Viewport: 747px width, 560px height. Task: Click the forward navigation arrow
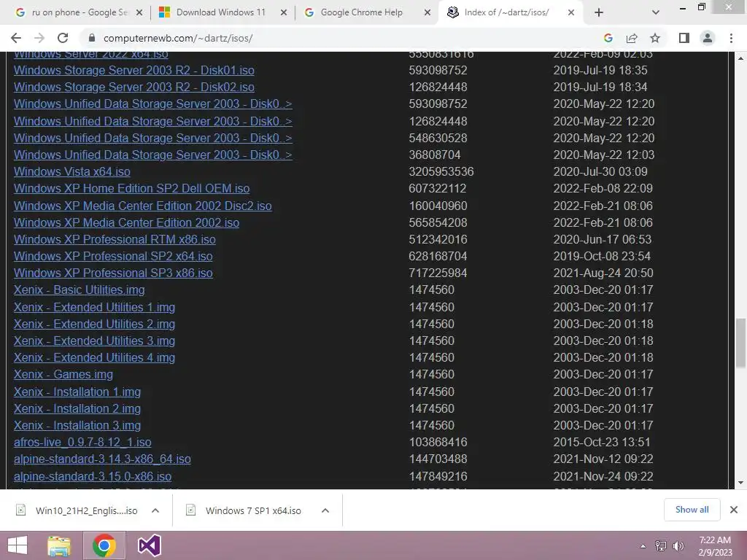coord(39,38)
